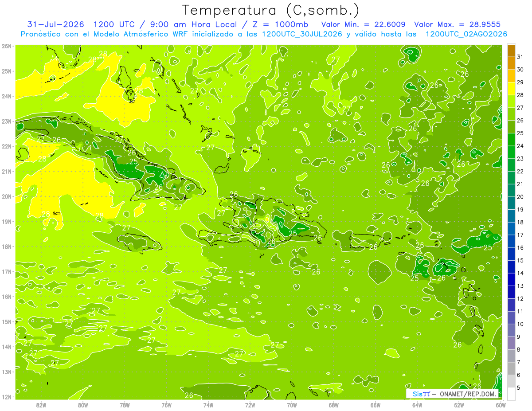Click the 'Valor Max. = 28.9555' text

[x=458, y=24]
